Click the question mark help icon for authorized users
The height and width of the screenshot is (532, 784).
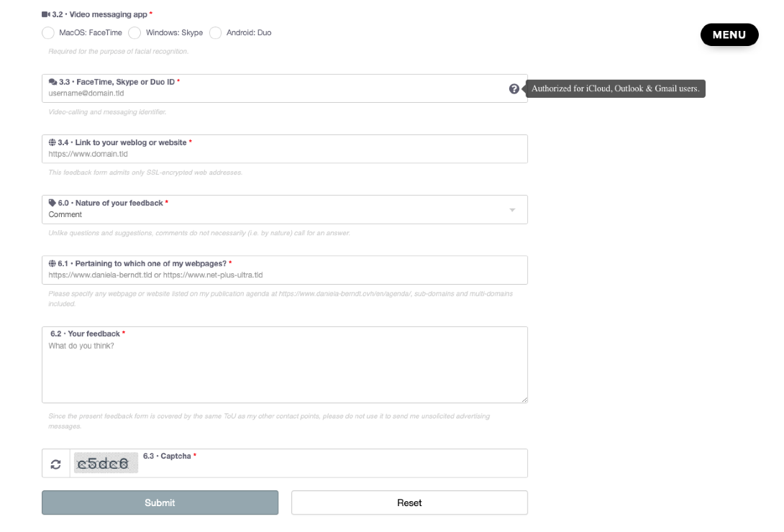[513, 88]
